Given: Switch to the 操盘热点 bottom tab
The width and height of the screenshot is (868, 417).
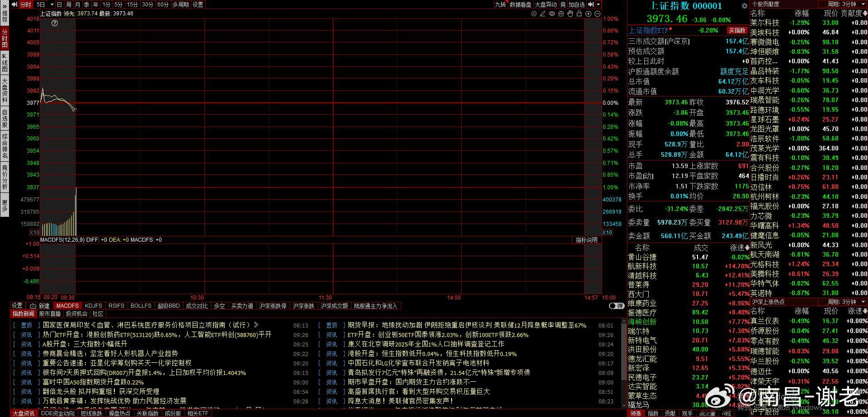Looking at the screenshot, I should point(119,413).
